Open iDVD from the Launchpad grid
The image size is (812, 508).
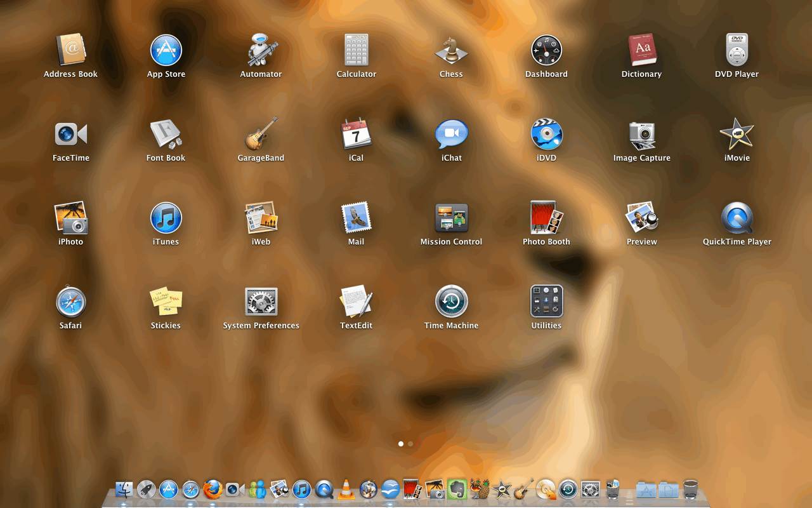coord(546,134)
